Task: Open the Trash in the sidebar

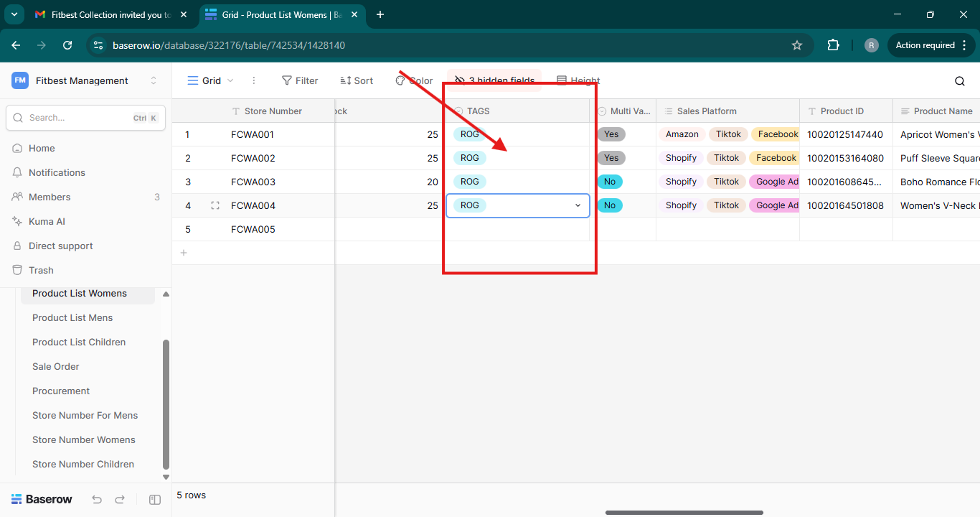Action: click(x=41, y=270)
